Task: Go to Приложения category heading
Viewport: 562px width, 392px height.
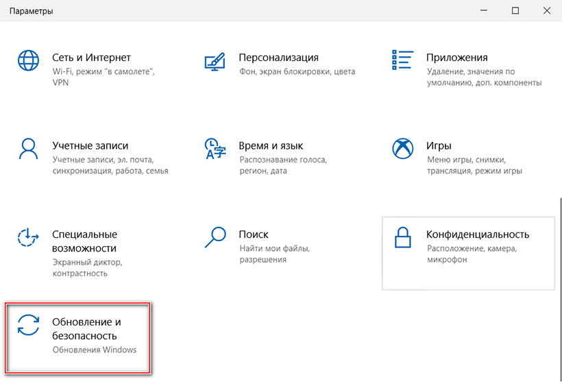Action: pos(456,58)
